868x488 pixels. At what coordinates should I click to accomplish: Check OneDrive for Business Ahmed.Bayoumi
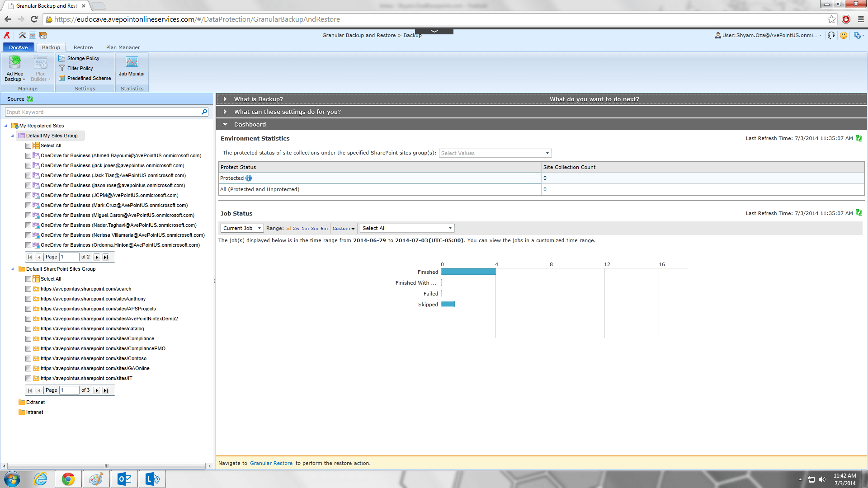(x=28, y=155)
